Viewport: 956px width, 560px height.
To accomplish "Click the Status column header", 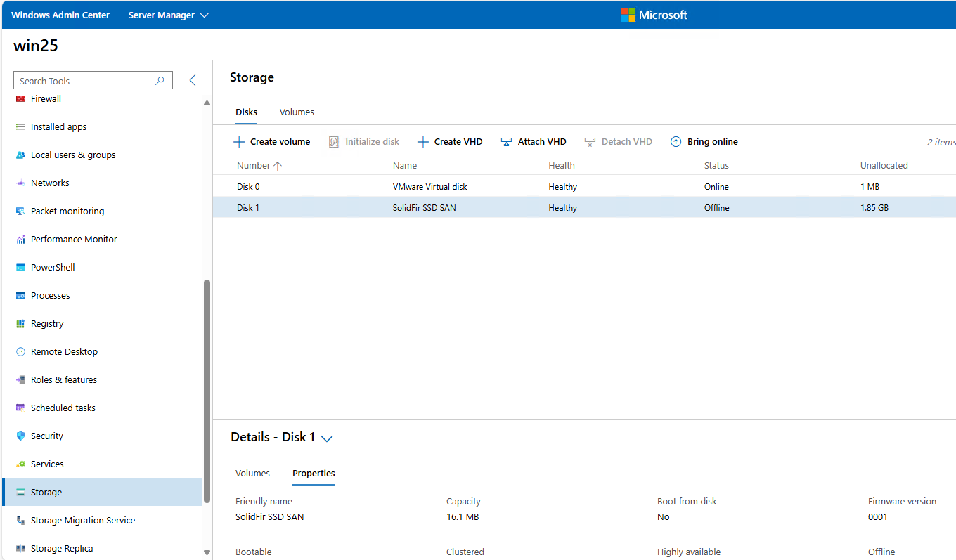I will click(716, 166).
